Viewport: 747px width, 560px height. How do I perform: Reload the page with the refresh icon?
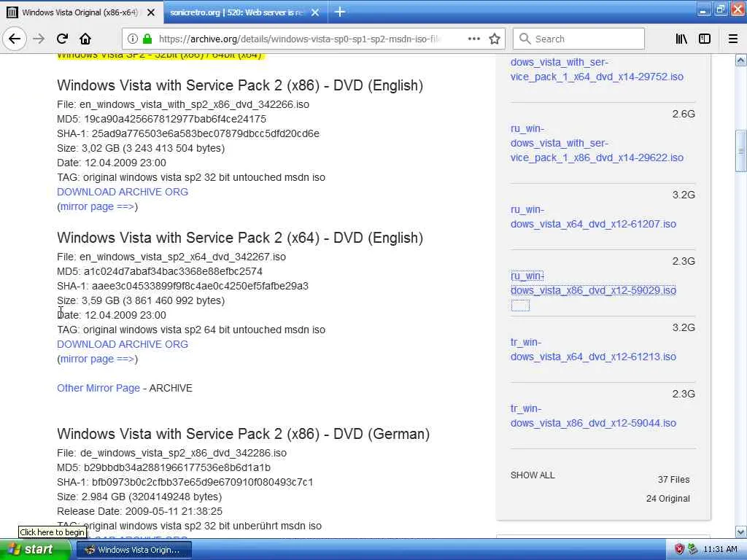tap(62, 39)
